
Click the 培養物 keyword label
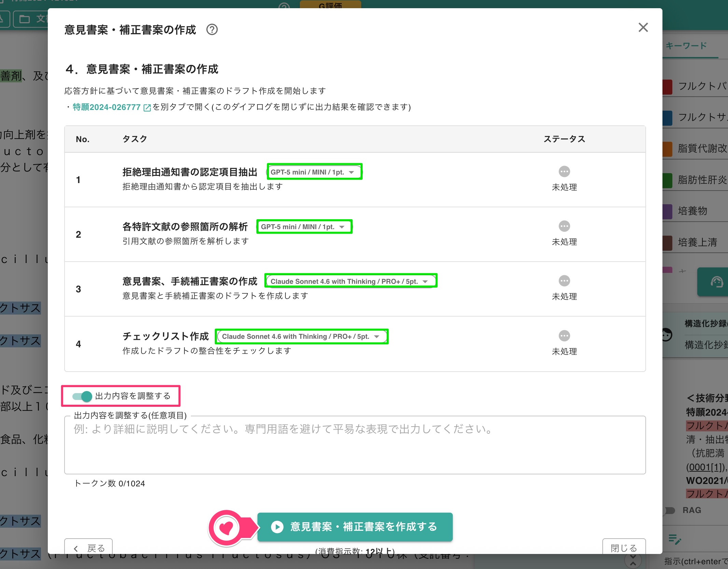point(692,211)
